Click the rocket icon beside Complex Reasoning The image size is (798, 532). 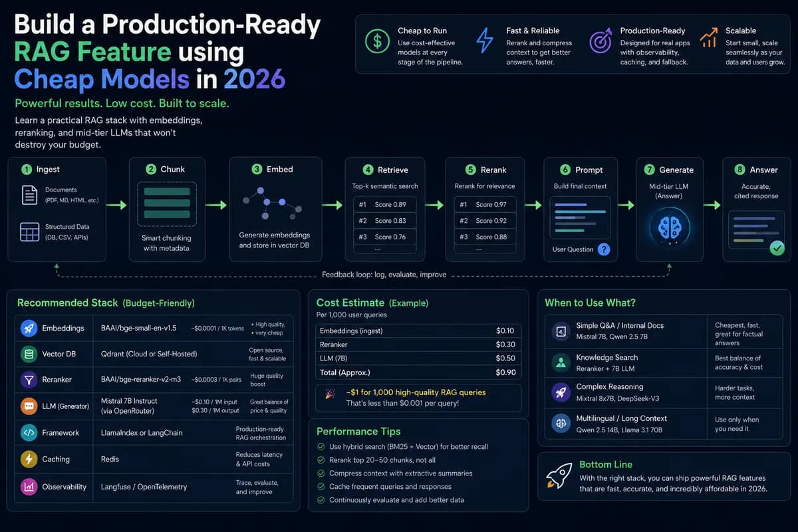tap(561, 392)
